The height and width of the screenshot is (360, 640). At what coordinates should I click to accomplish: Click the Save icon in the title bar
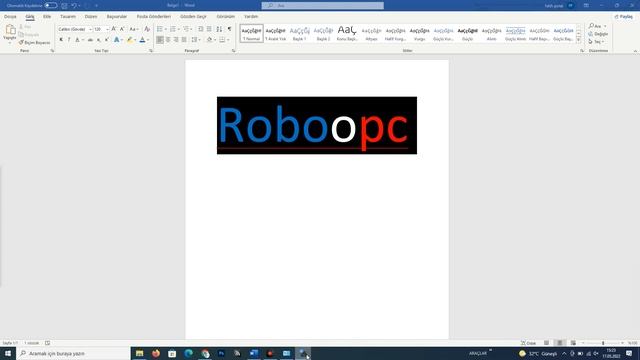(x=64, y=6)
